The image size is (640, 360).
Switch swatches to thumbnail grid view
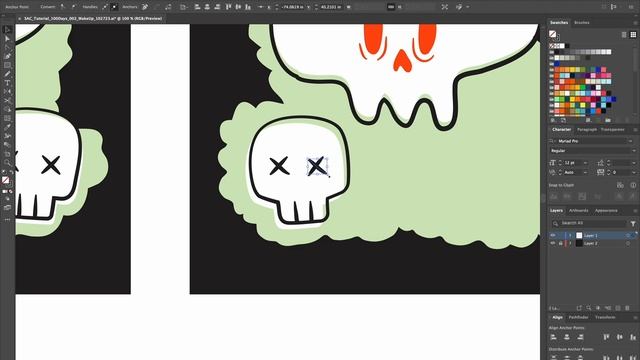click(x=633, y=35)
